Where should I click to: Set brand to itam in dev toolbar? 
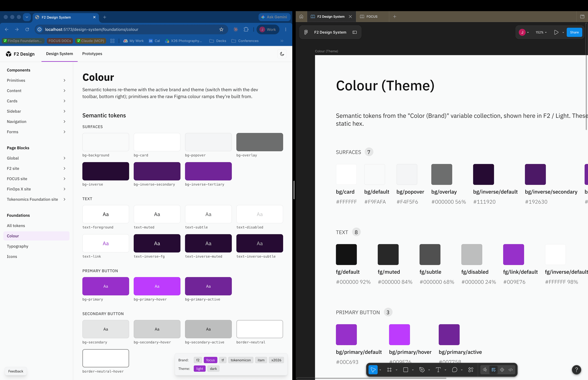(x=261, y=360)
